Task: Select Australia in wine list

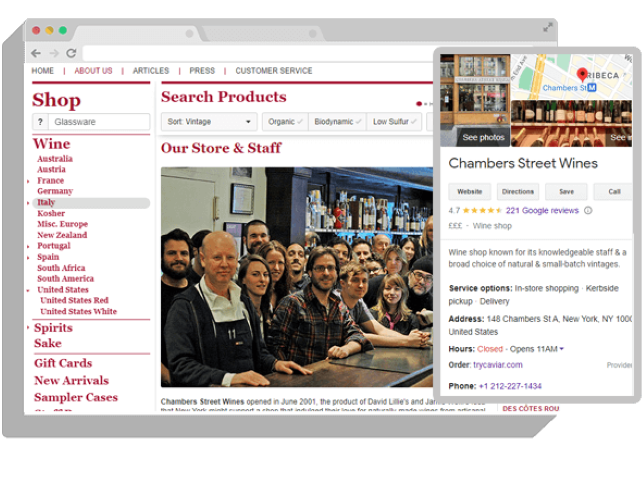Action: (x=55, y=159)
